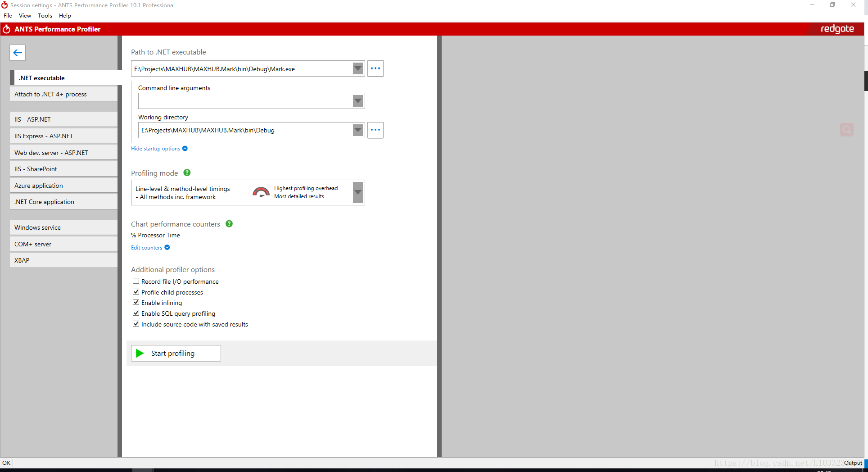Select COM+ server option
This screenshot has height=472, width=868.
pos(63,244)
